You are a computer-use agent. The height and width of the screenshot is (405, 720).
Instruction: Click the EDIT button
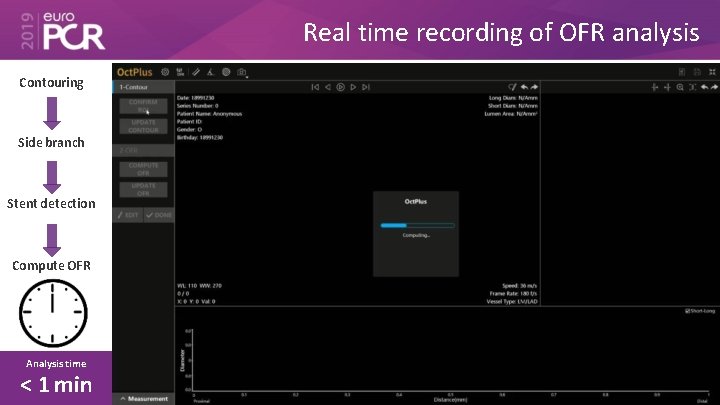point(128,215)
